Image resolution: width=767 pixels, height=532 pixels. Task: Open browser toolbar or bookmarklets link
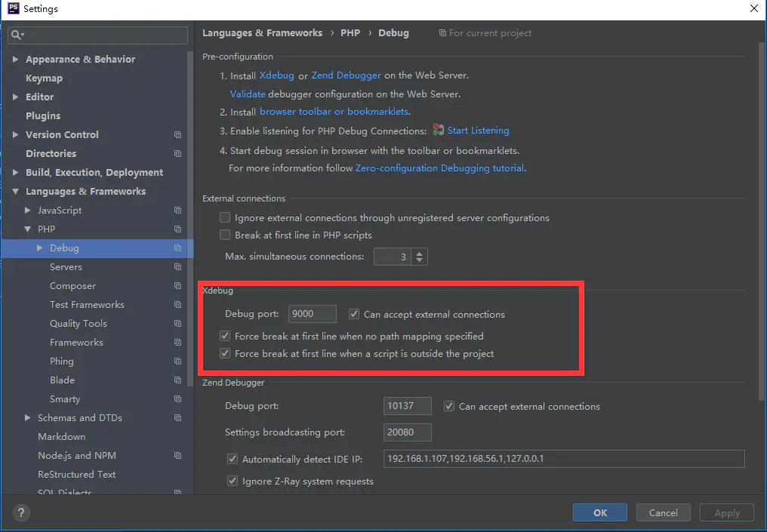[334, 112]
